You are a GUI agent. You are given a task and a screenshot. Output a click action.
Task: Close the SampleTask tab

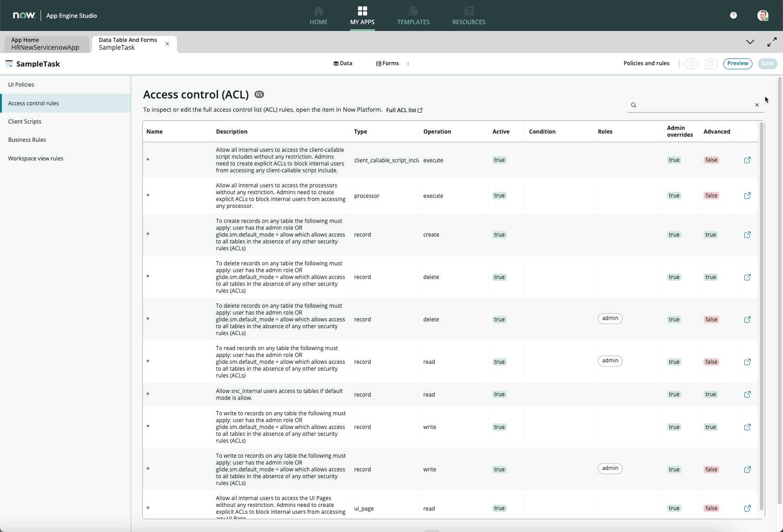(167, 44)
